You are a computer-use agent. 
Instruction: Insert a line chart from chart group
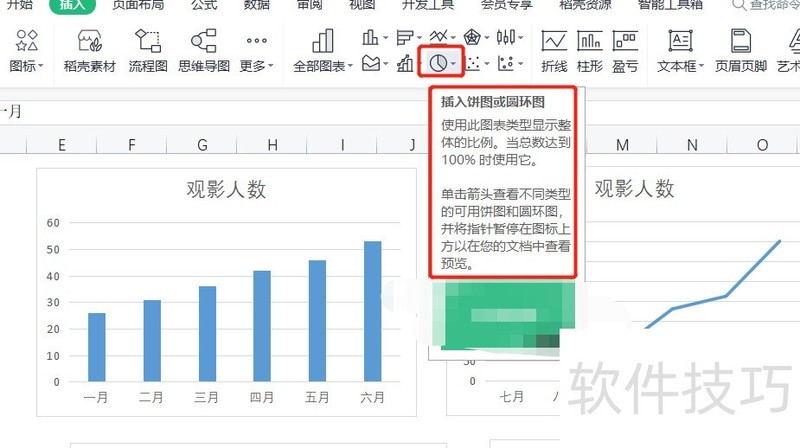tap(438, 37)
